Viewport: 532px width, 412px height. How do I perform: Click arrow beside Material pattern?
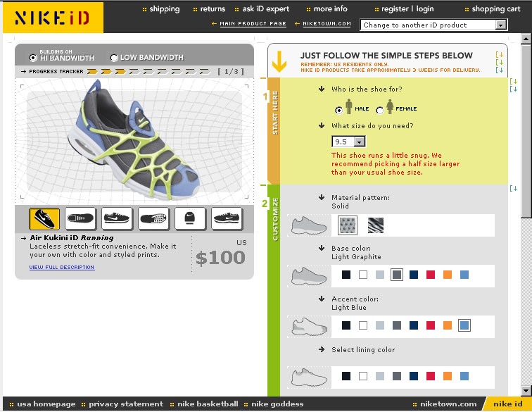click(x=322, y=197)
